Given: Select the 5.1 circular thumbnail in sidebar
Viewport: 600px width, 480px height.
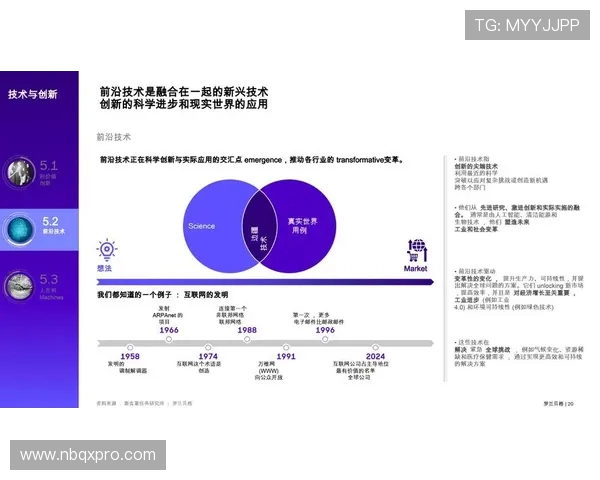Looking at the screenshot, I should coord(20,173).
